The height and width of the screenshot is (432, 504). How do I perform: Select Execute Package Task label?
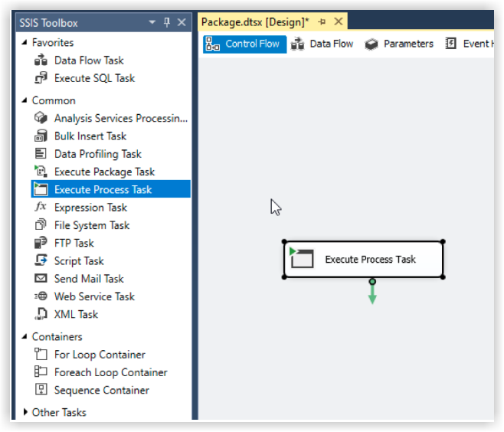click(104, 172)
